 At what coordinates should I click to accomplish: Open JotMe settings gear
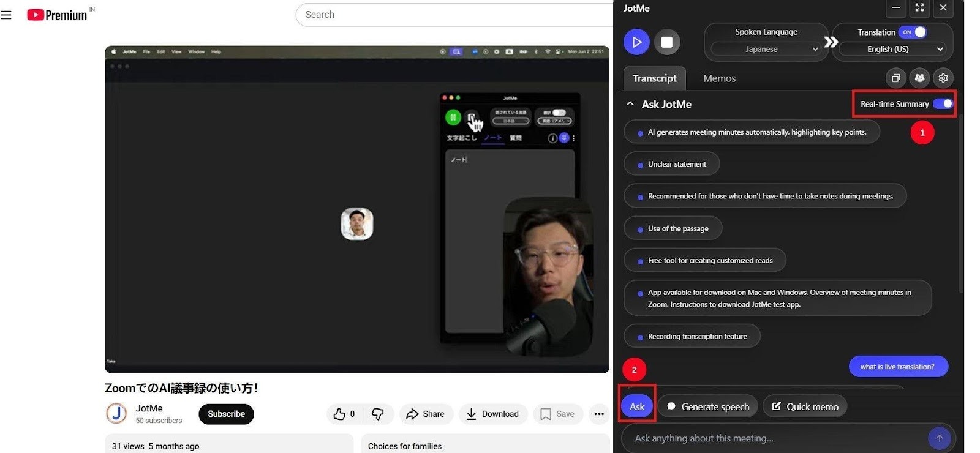pos(943,78)
